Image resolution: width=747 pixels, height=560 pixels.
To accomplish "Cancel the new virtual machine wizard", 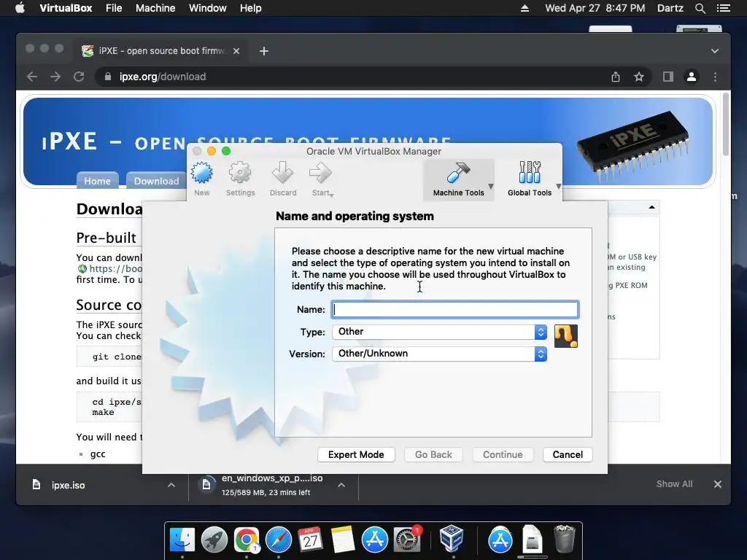I will [568, 455].
